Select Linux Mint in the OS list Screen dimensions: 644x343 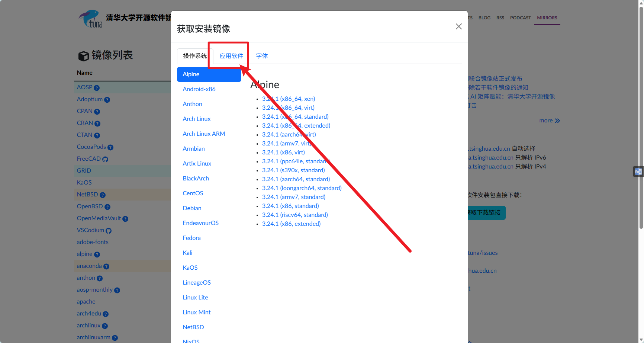tap(209, 312)
